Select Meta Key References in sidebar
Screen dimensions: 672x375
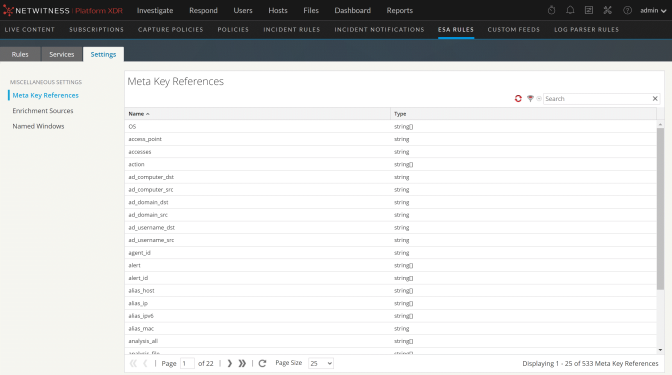coord(45,95)
